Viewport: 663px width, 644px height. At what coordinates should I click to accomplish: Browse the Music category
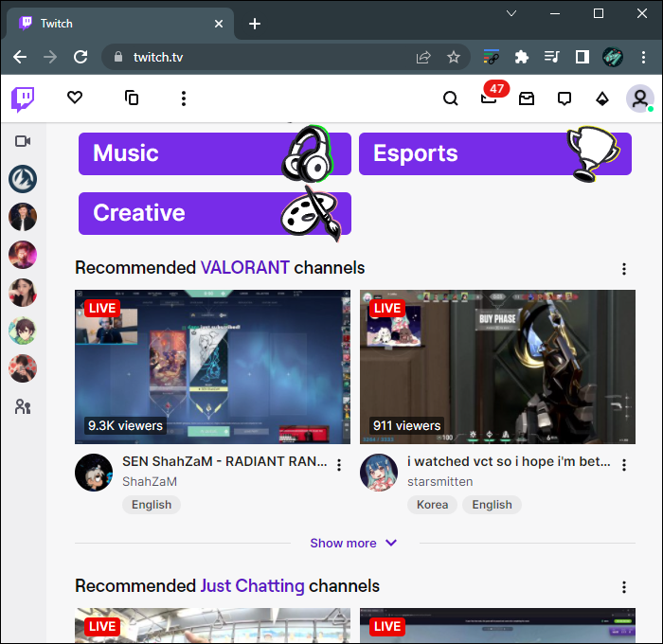tap(215, 153)
